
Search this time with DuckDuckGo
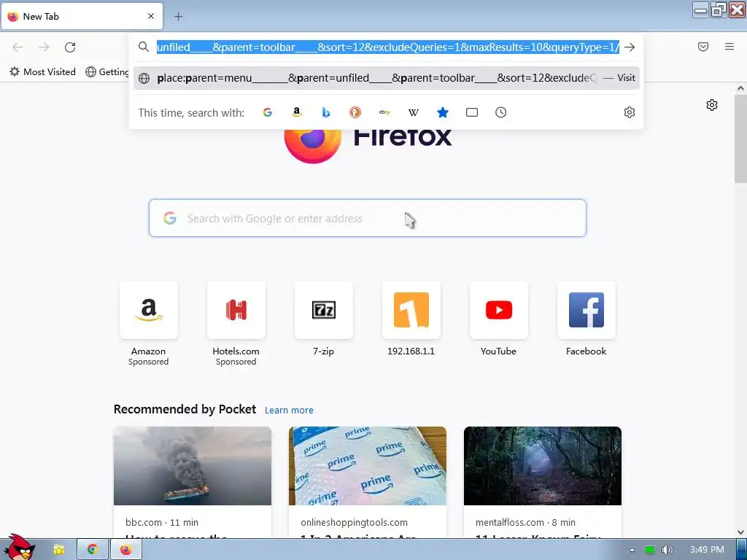(355, 112)
